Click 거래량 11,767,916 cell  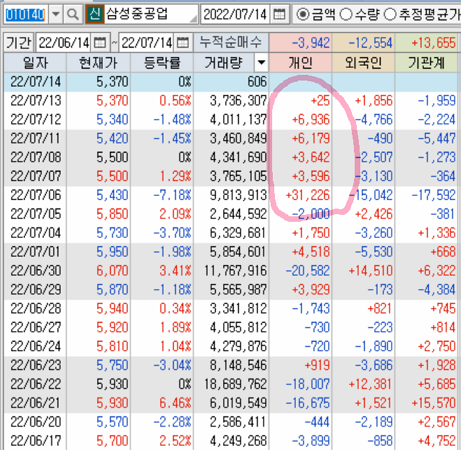[x=235, y=271]
